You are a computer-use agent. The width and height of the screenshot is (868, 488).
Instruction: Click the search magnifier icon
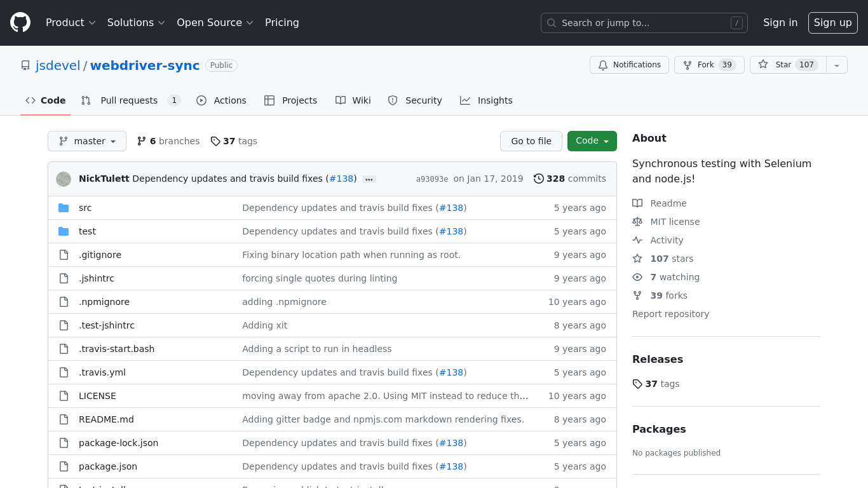552,23
